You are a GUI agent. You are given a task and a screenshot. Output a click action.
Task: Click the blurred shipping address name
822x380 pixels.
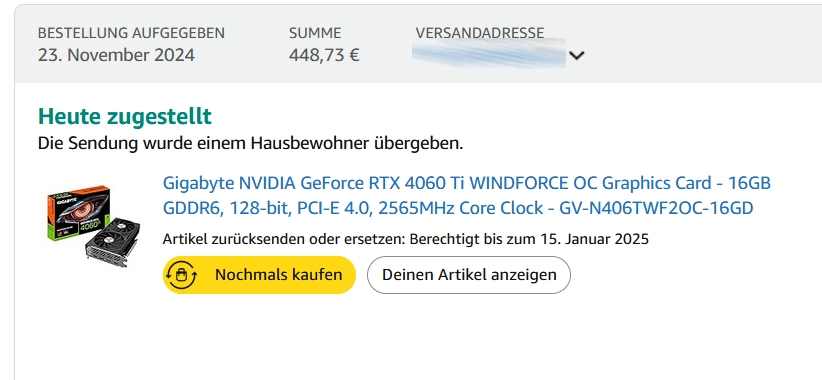tap(489, 53)
